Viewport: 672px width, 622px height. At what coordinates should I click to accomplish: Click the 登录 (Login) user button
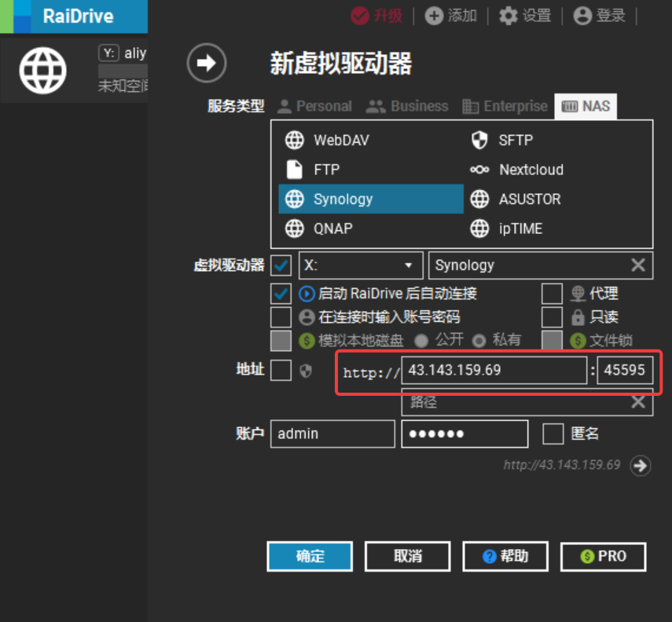(x=599, y=16)
